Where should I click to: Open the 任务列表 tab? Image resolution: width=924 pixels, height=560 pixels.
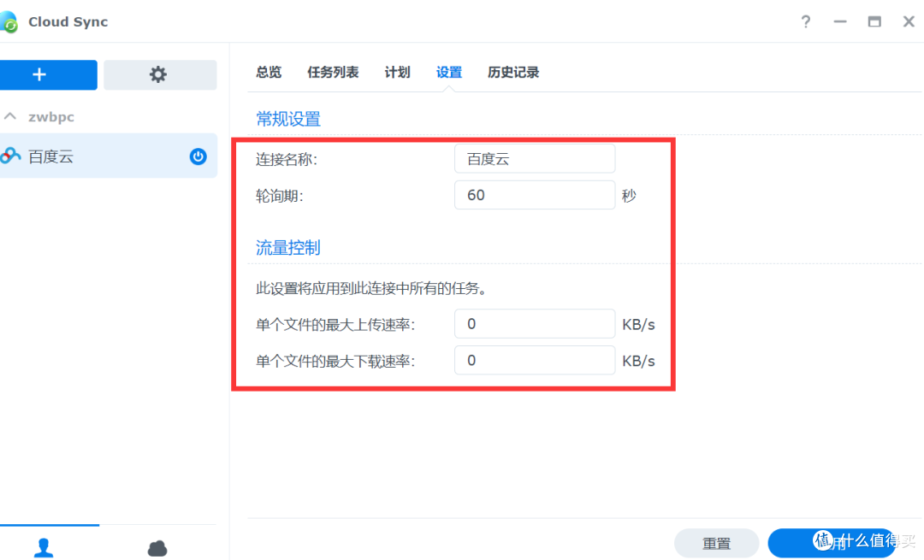click(333, 73)
